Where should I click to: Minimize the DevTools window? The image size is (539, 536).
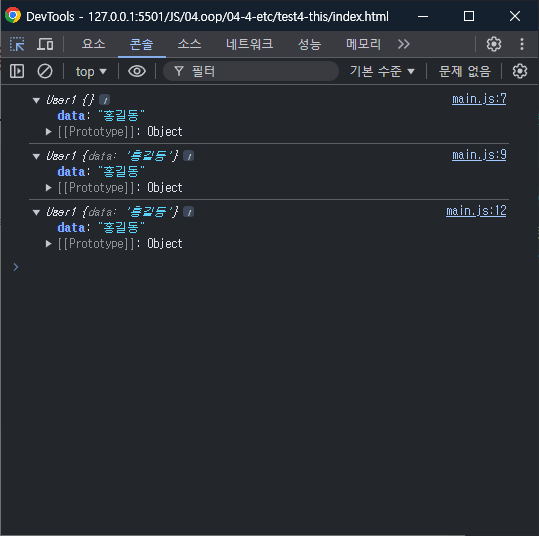point(423,16)
